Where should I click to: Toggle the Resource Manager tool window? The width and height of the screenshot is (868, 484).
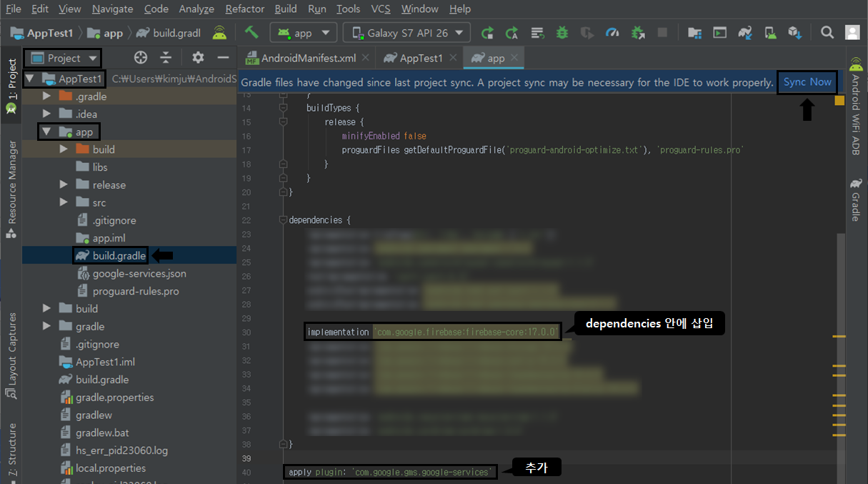click(x=11, y=189)
